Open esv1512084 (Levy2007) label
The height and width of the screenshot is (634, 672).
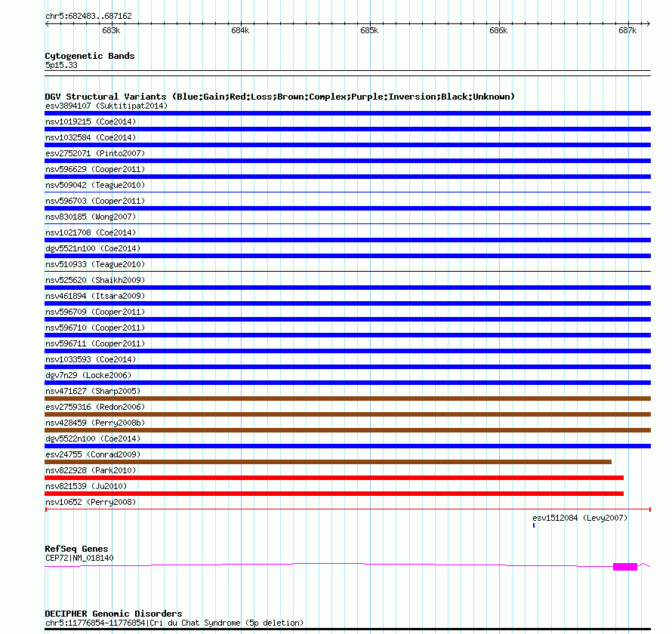(580, 518)
